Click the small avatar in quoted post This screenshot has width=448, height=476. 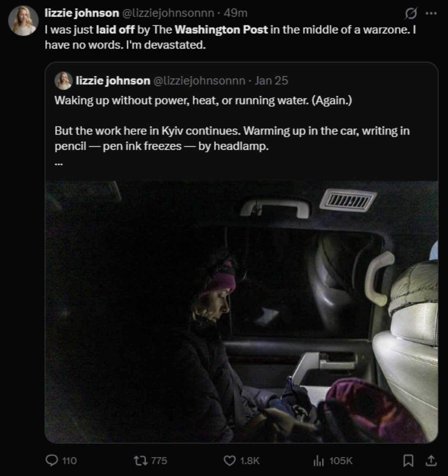tap(63, 81)
